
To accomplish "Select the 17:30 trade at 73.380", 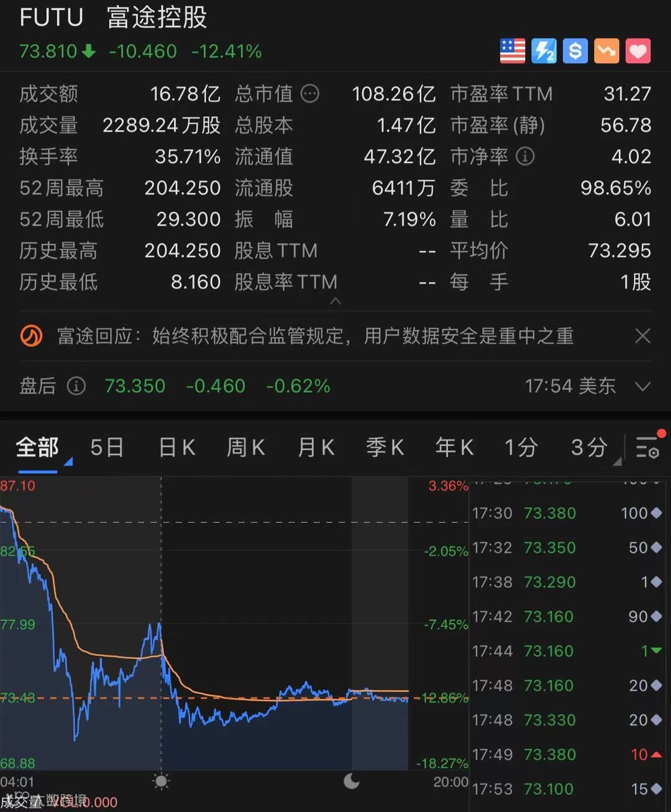I will pos(567,513).
